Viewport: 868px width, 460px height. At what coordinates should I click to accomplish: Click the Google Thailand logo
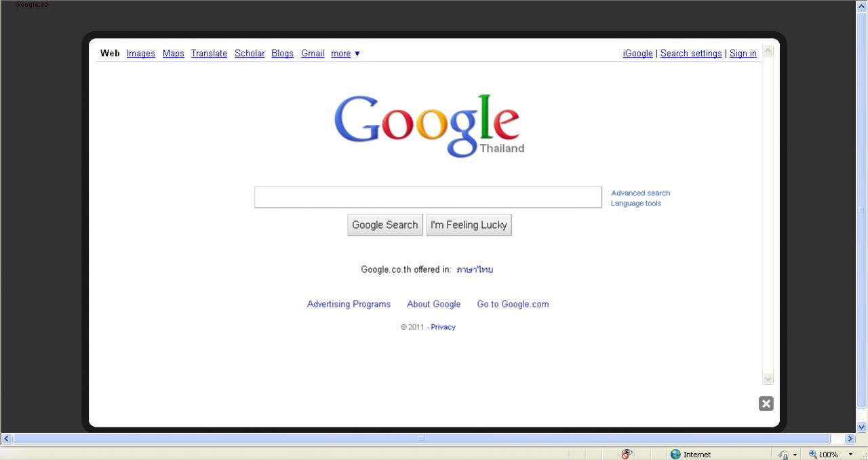(x=429, y=126)
